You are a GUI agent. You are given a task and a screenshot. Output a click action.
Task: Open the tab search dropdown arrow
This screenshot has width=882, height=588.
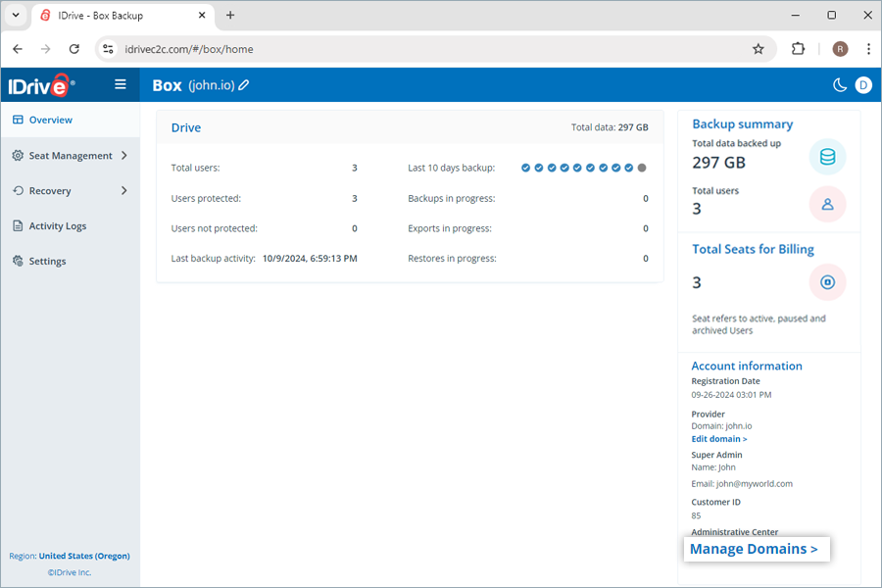(x=16, y=16)
